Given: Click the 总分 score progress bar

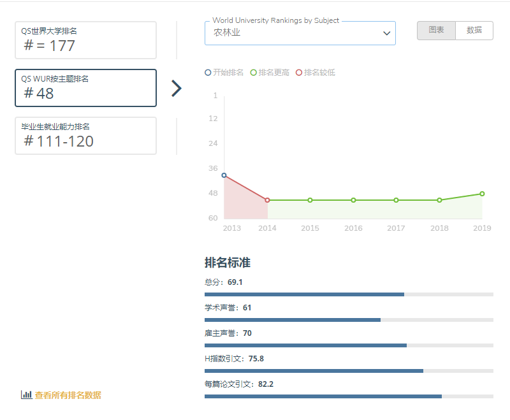Looking at the screenshot, I should pyautogui.click(x=349, y=294).
